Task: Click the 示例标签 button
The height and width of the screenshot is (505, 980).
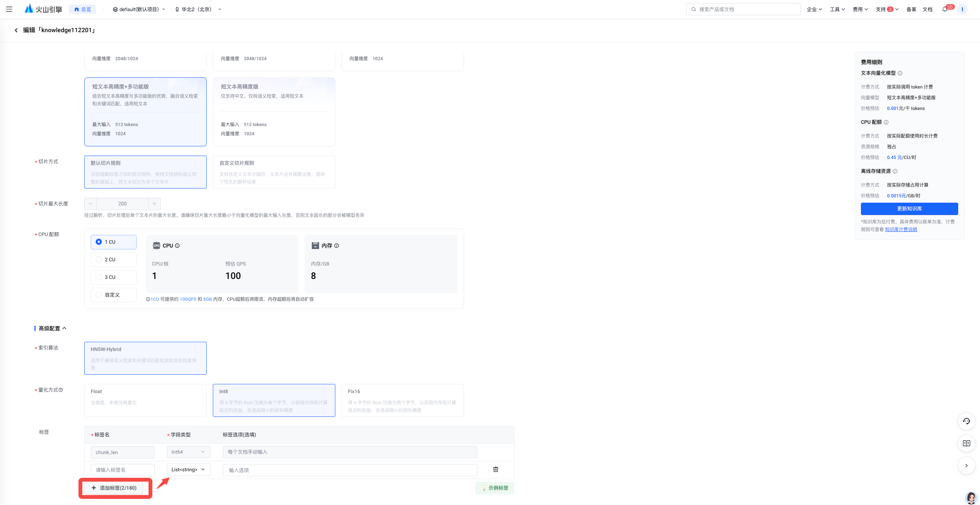Action: click(x=495, y=488)
